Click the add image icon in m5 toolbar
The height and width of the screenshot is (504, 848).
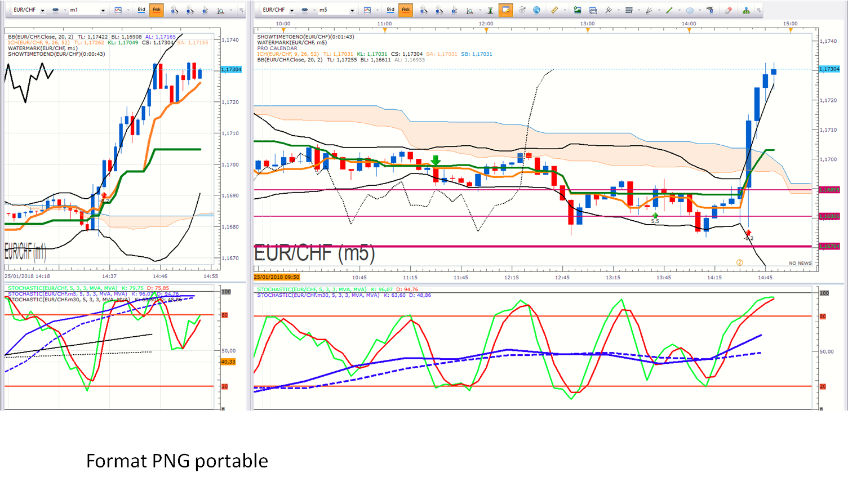click(x=578, y=10)
